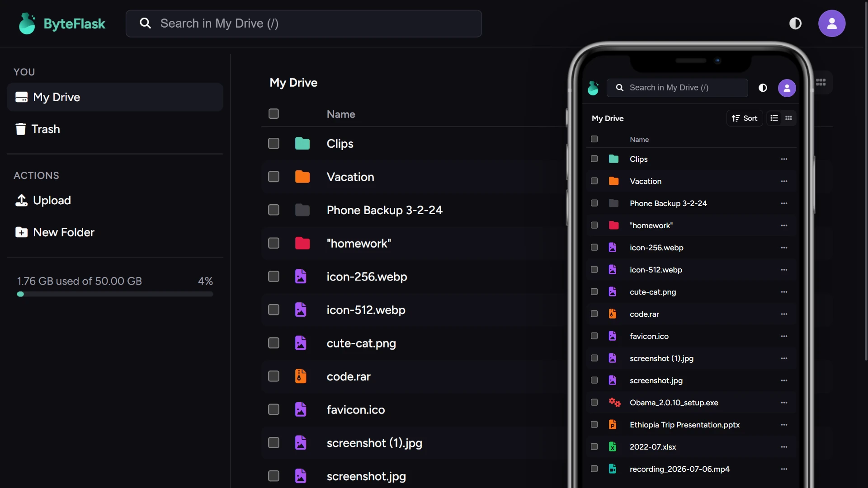Open more options for icon-512.webp in phone
This screenshot has height=488, width=868.
784,270
